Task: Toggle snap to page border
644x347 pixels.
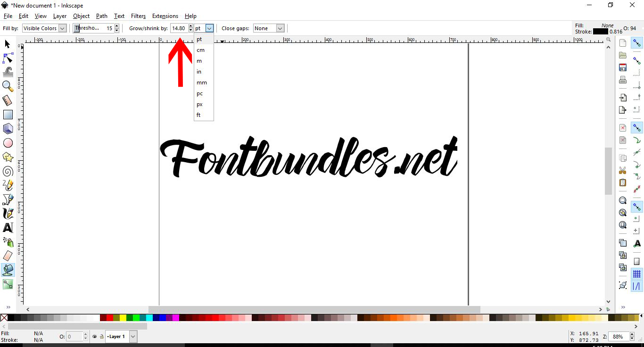Action: point(637,261)
